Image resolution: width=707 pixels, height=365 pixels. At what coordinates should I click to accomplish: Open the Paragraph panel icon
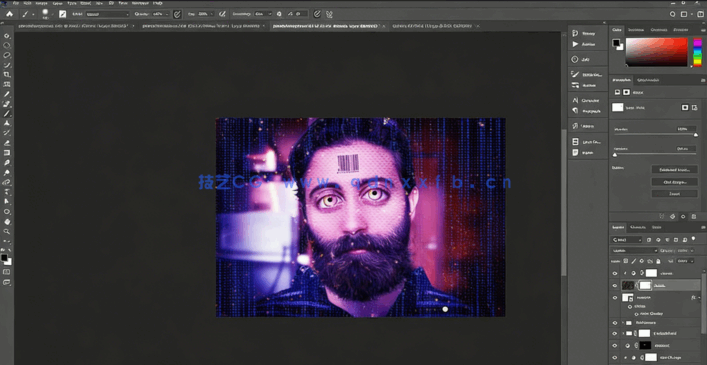click(x=575, y=110)
